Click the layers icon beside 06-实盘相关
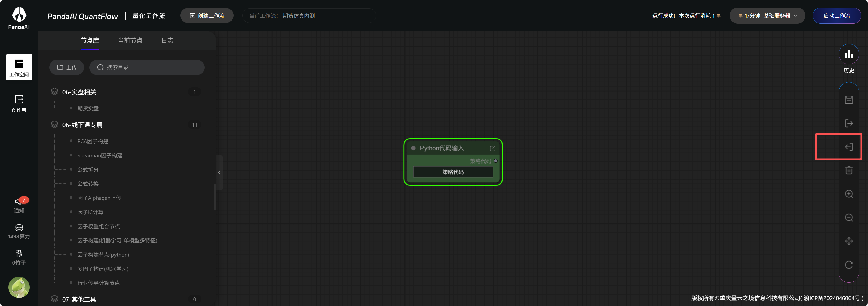This screenshot has height=306, width=868. (55, 92)
